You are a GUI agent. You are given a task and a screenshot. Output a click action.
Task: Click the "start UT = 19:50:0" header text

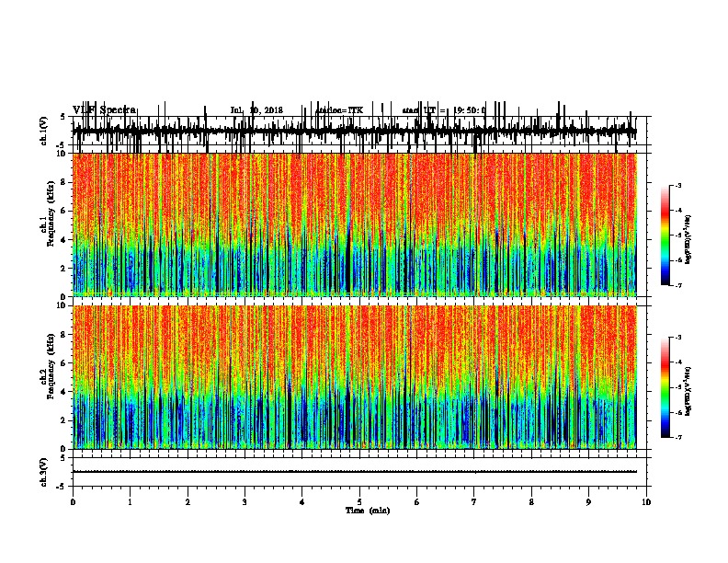pyautogui.click(x=444, y=110)
